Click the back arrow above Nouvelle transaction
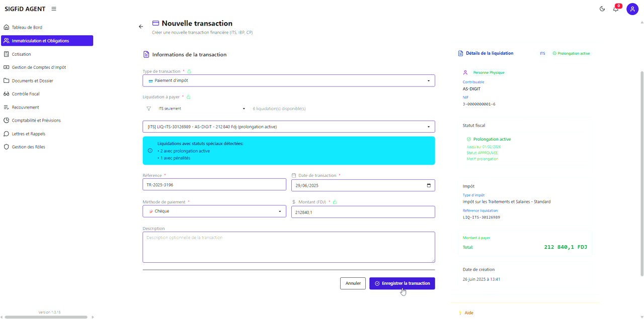This screenshot has height=319, width=644. coord(140,27)
